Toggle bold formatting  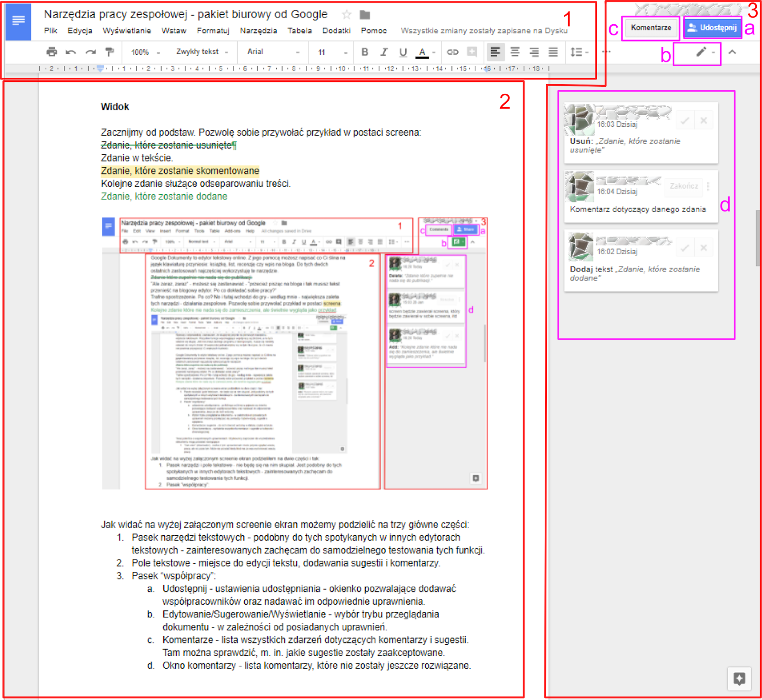pos(365,51)
